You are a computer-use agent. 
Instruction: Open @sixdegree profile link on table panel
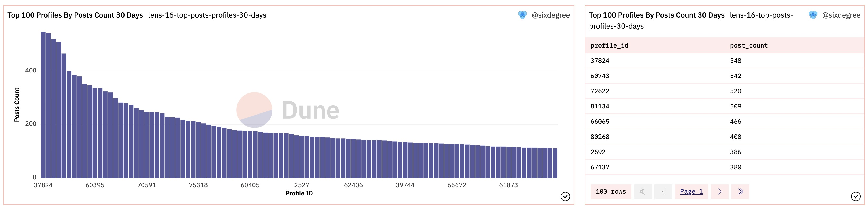(x=841, y=15)
